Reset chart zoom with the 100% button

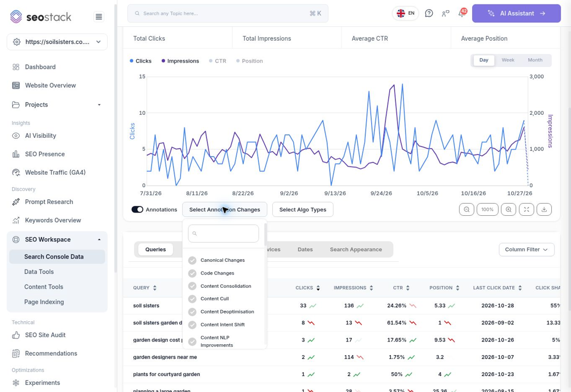487,210
